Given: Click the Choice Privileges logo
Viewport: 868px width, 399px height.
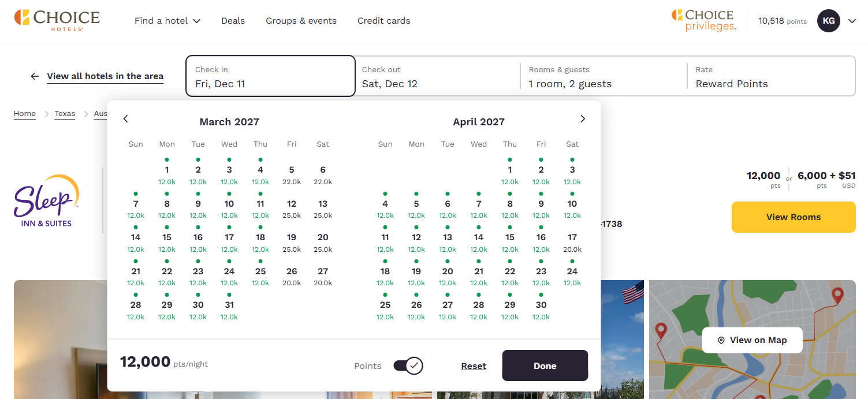Looking at the screenshot, I should coord(703,20).
